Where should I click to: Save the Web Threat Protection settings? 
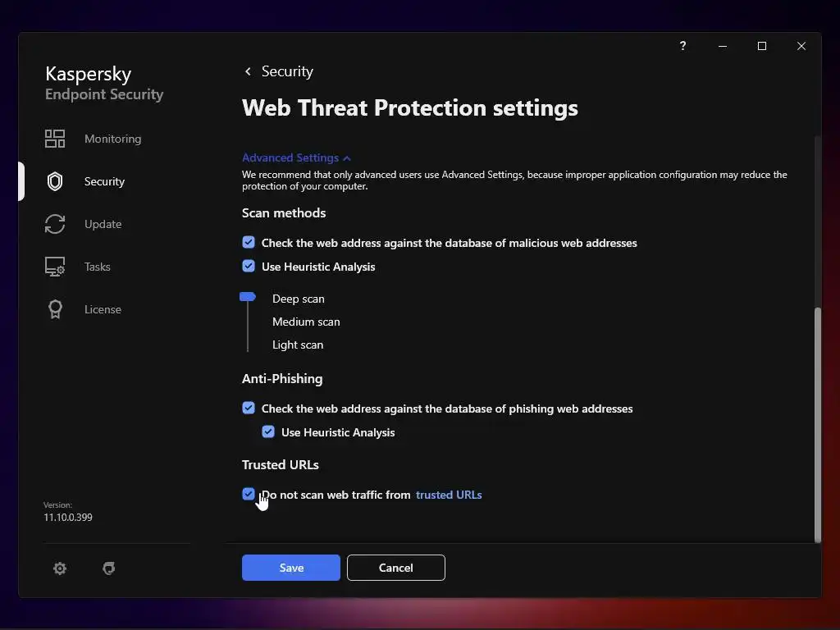(291, 568)
